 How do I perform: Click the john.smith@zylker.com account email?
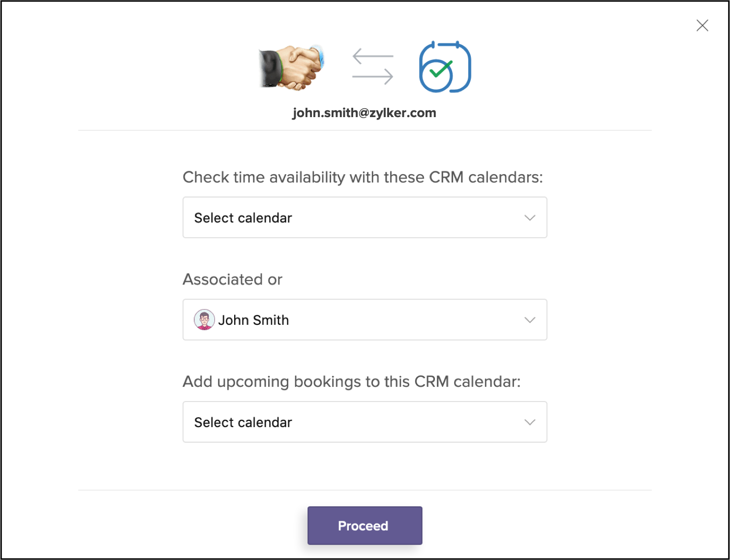[364, 113]
